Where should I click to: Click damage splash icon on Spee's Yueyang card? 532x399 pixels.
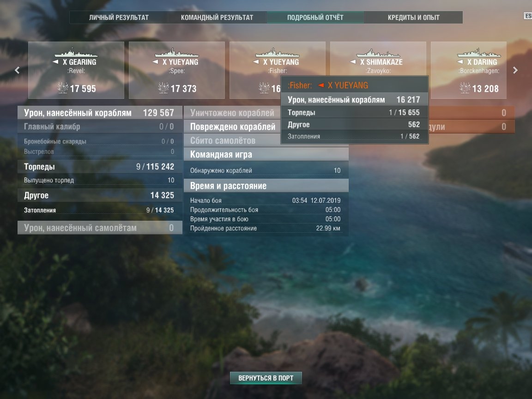click(163, 88)
